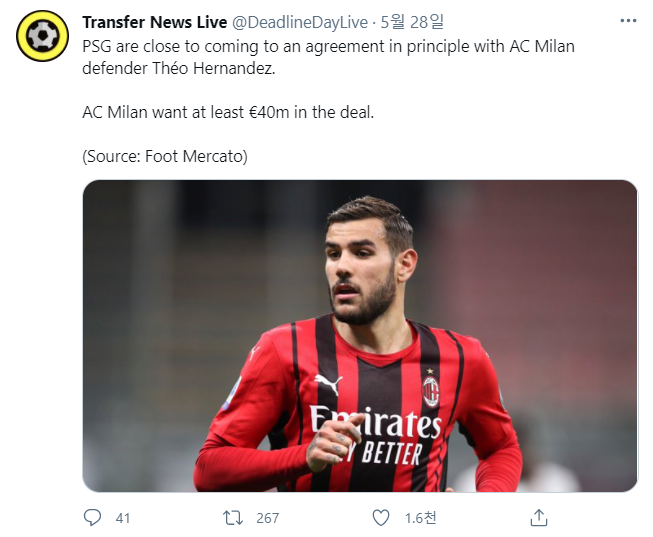Click the AC Milan crest on the jersey
The height and width of the screenshot is (537, 653).
431,390
